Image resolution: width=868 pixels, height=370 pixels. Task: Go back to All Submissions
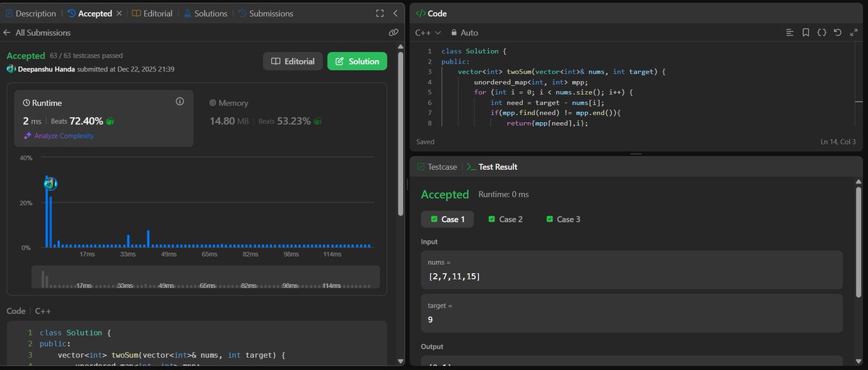pyautogui.click(x=37, y=33)
